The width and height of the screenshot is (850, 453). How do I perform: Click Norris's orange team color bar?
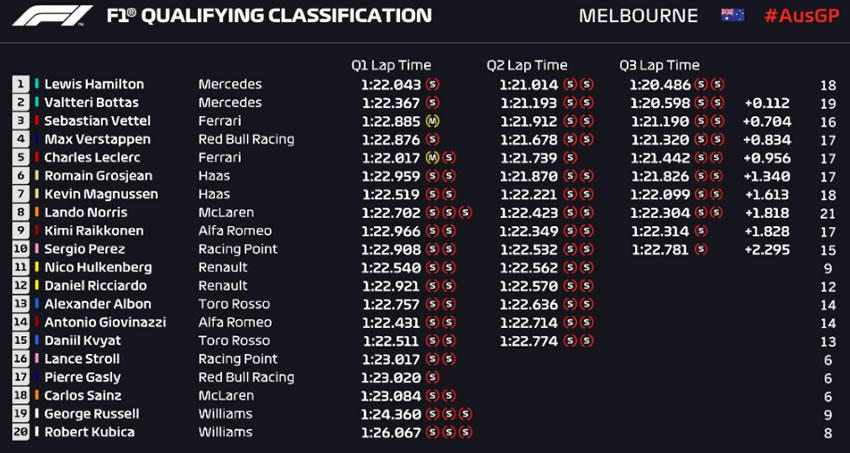37,213
